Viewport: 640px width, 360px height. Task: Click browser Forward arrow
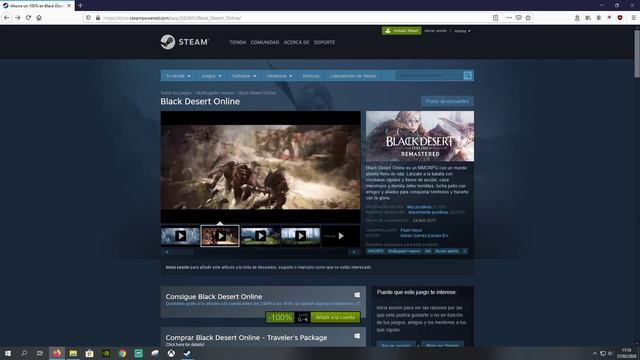point(18,18)
